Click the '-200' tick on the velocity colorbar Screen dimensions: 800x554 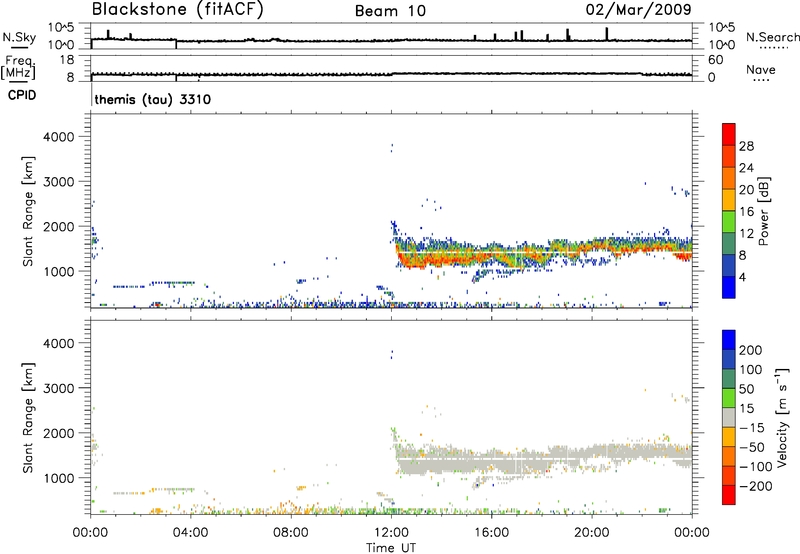(x=755, y=486)
